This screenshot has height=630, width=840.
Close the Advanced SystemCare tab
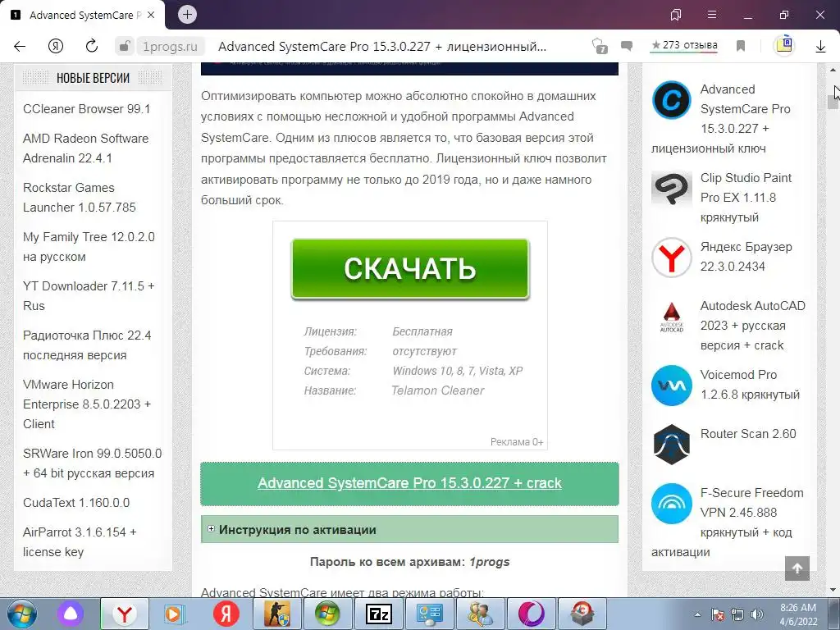tap(151, 15)
